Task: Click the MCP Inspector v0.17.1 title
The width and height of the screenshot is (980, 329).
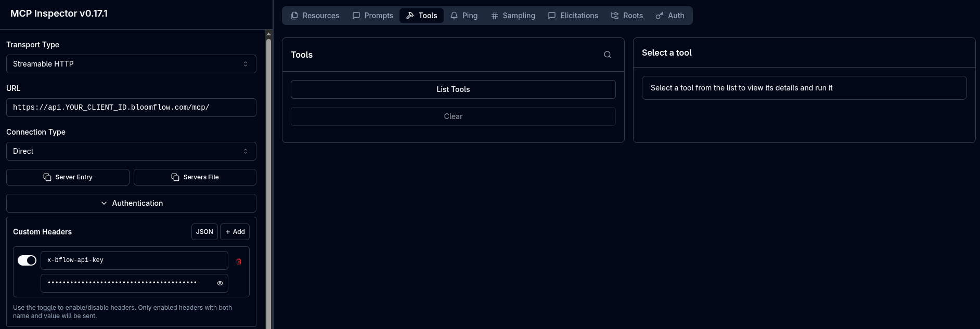Action: tap(59, 14)
